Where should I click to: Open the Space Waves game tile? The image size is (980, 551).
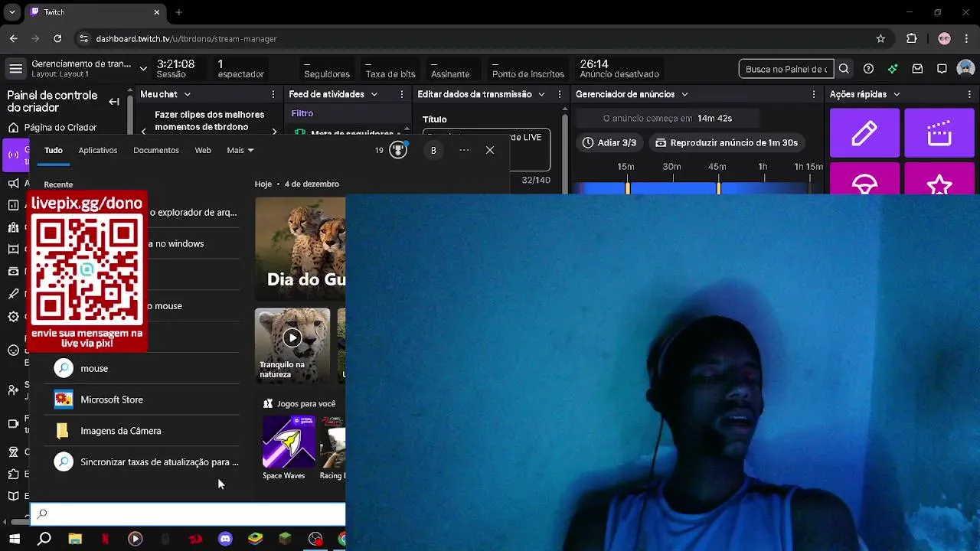289,448
